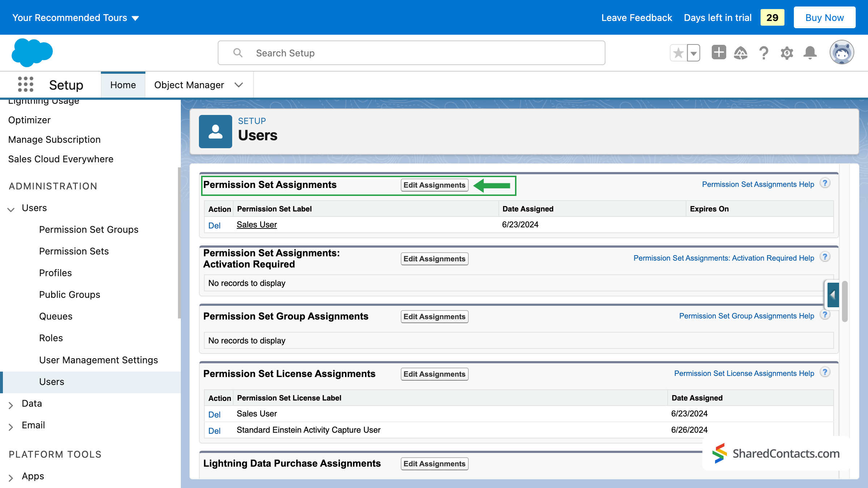868x488 pixels.
Task: Open Manage Subscription in the sidebar
Action: 54,140
